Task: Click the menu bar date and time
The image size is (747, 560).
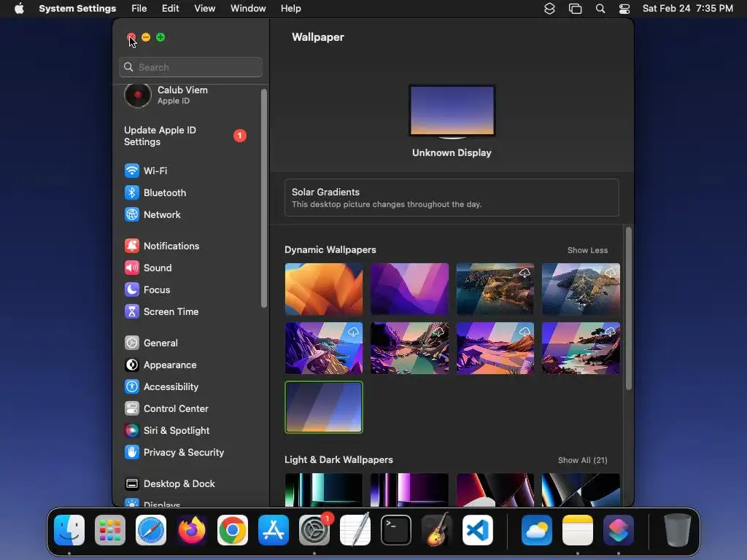Action: 687,9
